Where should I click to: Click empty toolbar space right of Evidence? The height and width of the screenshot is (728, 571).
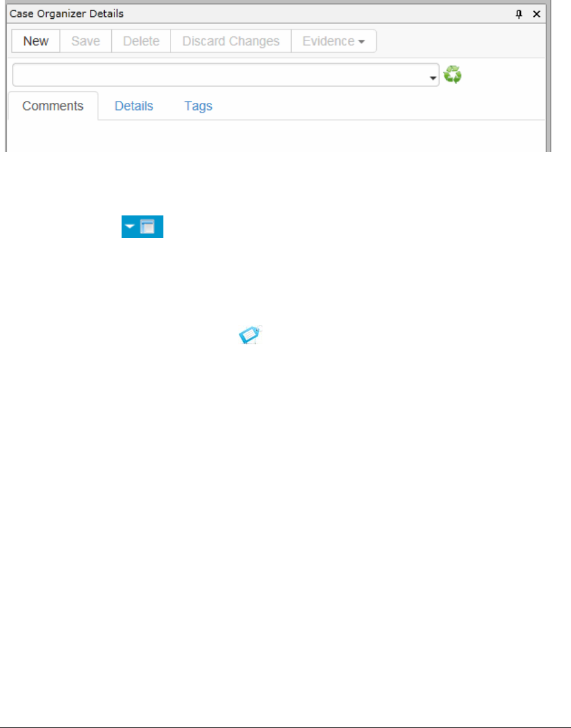(x=460, y=41)
